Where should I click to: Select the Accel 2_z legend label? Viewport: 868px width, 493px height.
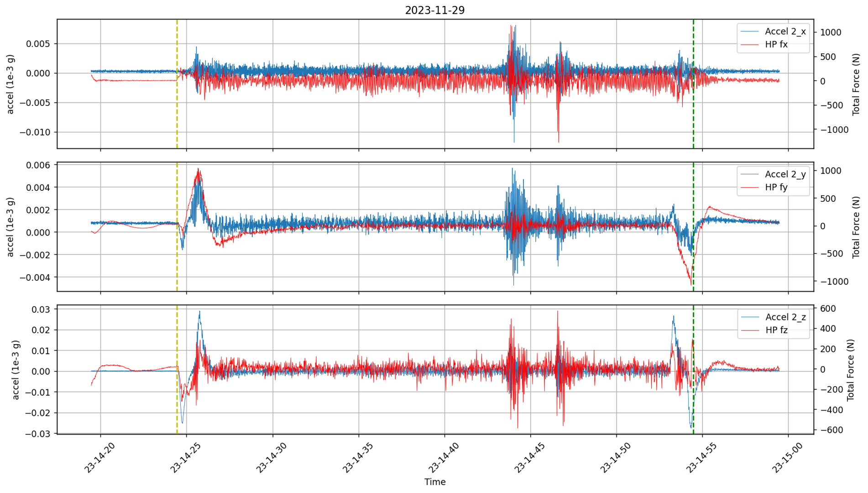point(785,317)
